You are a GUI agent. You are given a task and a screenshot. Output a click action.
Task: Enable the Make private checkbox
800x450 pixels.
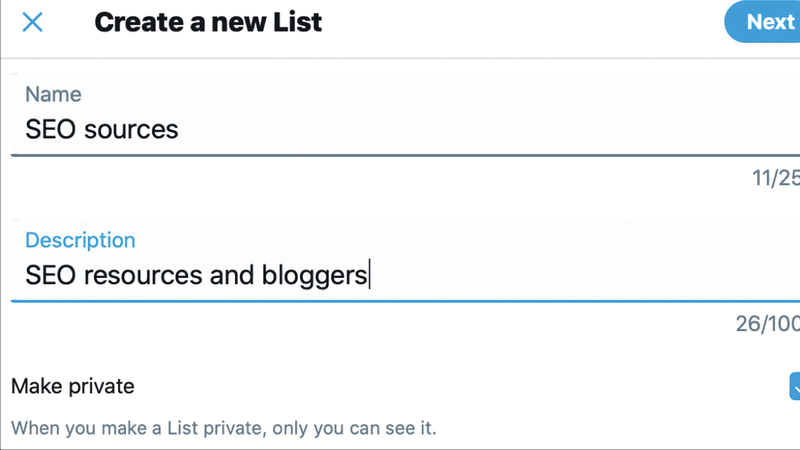coord(795,386)
